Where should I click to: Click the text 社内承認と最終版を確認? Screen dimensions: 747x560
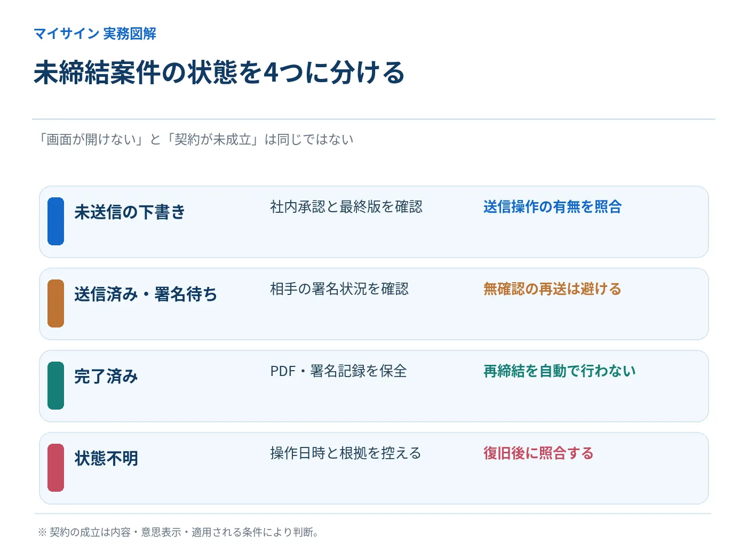click(346, 207)
